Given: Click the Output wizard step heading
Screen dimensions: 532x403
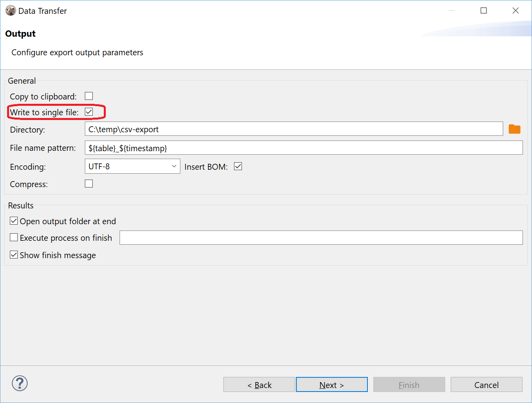Looking at the screenshot, I should pos(20,34).
